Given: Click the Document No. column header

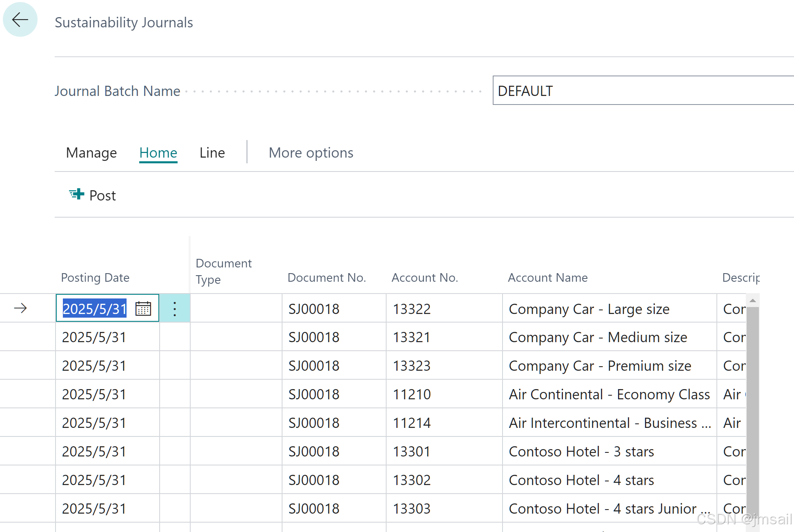Looking at the screenshot, I should tap(327, 278).
